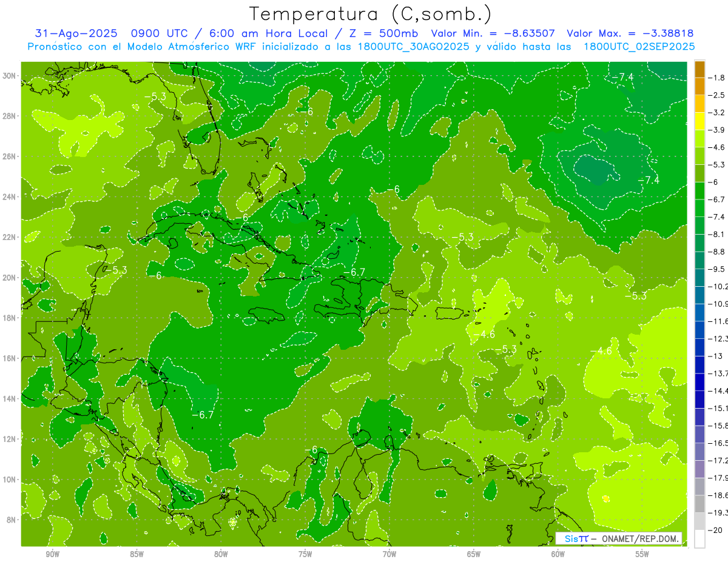728x562 pixels.
Task: Click the '75W' longitude axis label
Action: coord(305,554)
